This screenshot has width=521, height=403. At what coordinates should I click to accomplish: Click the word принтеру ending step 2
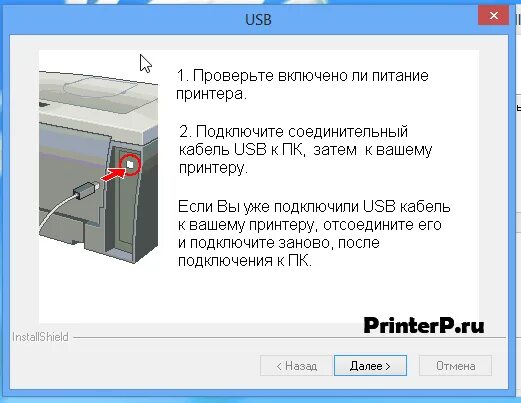[213, 168]
